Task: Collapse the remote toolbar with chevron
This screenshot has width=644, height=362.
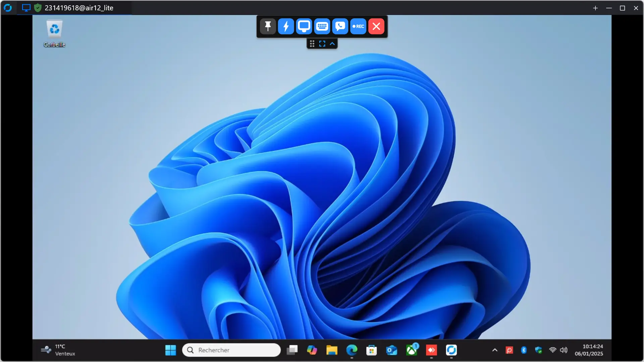Action: coord(332,44)
